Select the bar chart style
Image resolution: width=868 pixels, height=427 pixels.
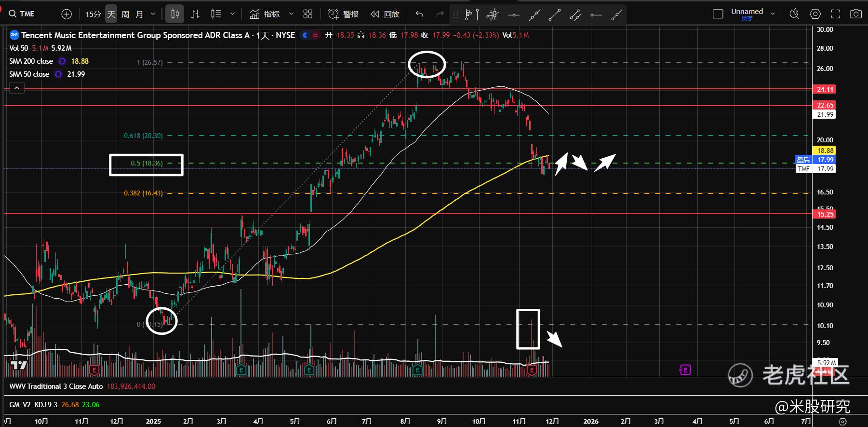(x=195, y=14)
